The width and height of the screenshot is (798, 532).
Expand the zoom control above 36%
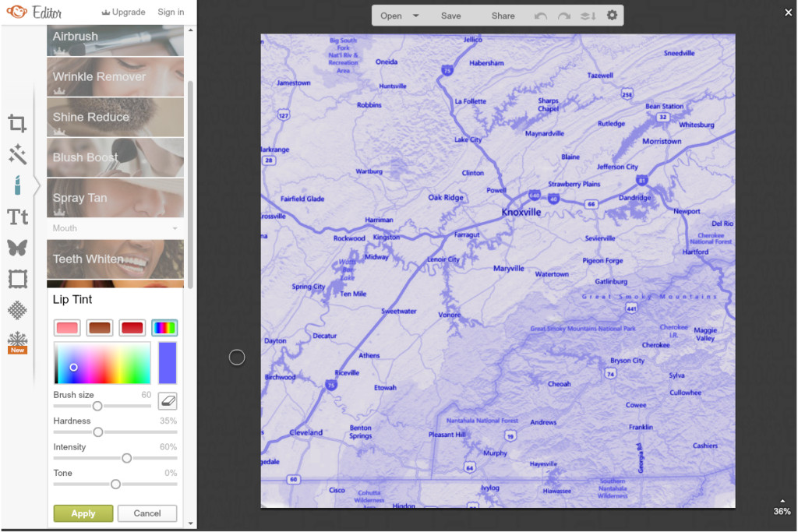(x=782, y=501)
